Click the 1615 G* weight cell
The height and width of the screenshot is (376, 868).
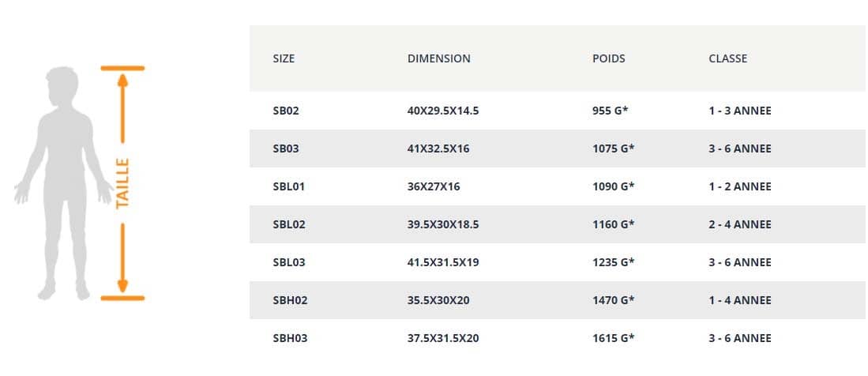(x=614, y=338)
